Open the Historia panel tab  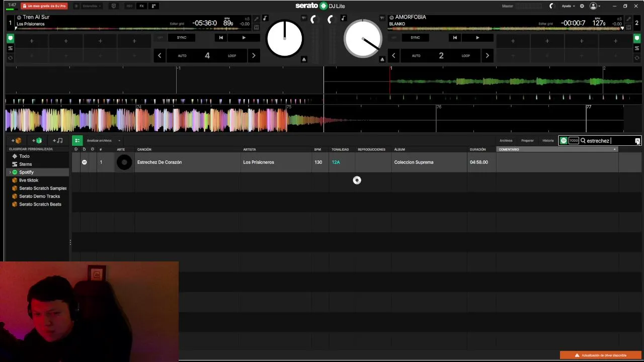[x=548, y=141]
